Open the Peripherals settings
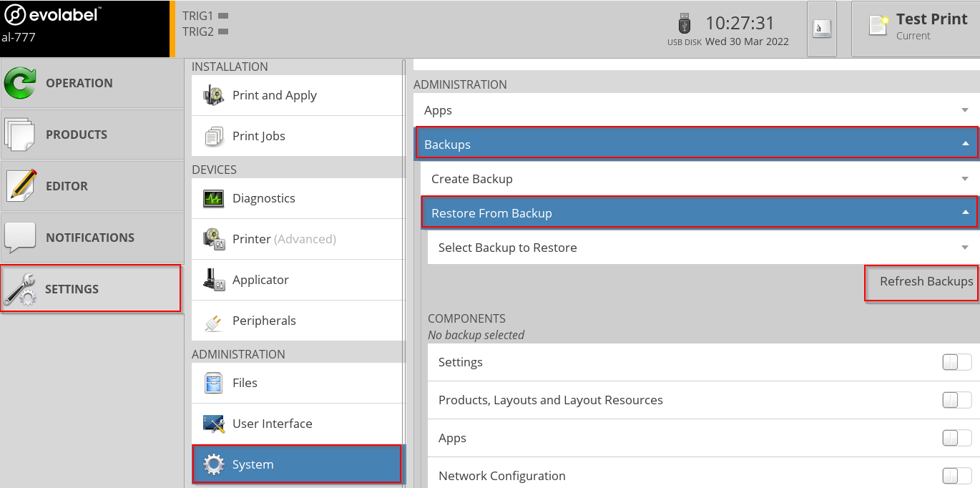 (x=298, y=321)
